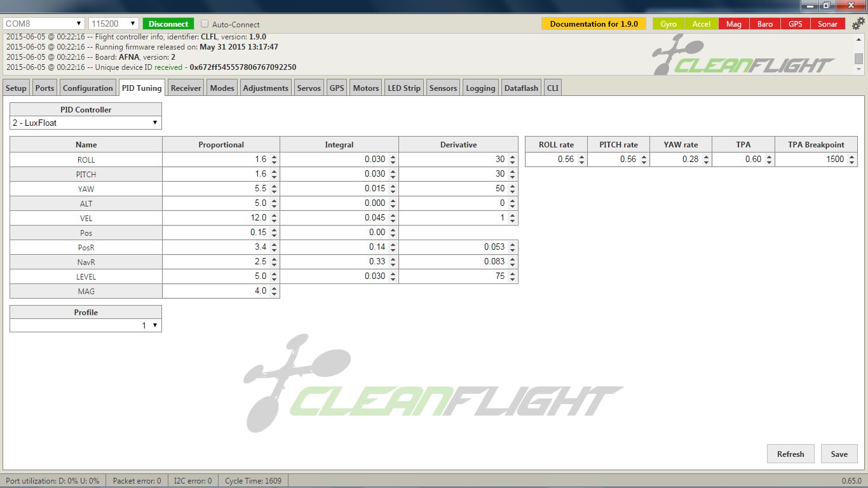Switch to the Setup tab
This screenshot has width=868, height=488.
pyautogui.click(x=16, y=88)
